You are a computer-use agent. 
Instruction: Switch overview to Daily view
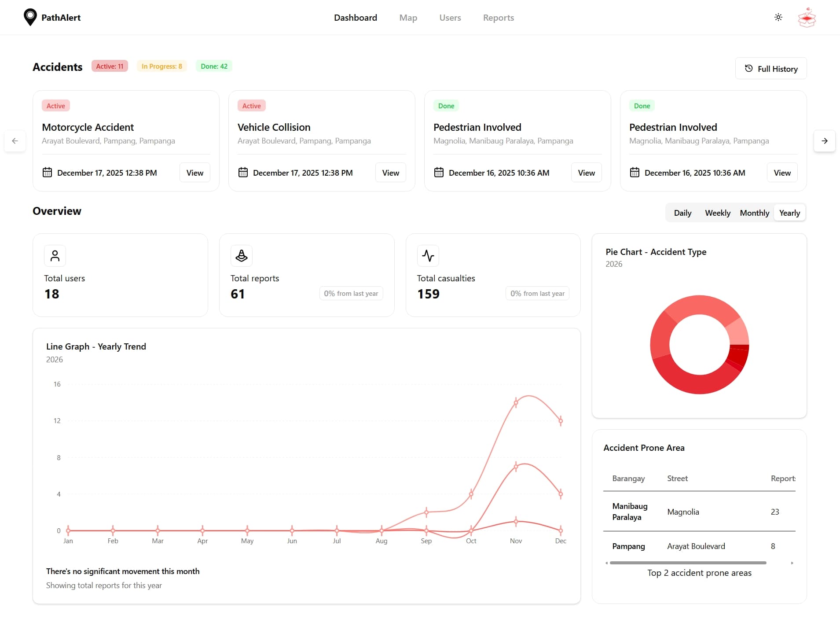pyautogui.click(x=682, y=213)
